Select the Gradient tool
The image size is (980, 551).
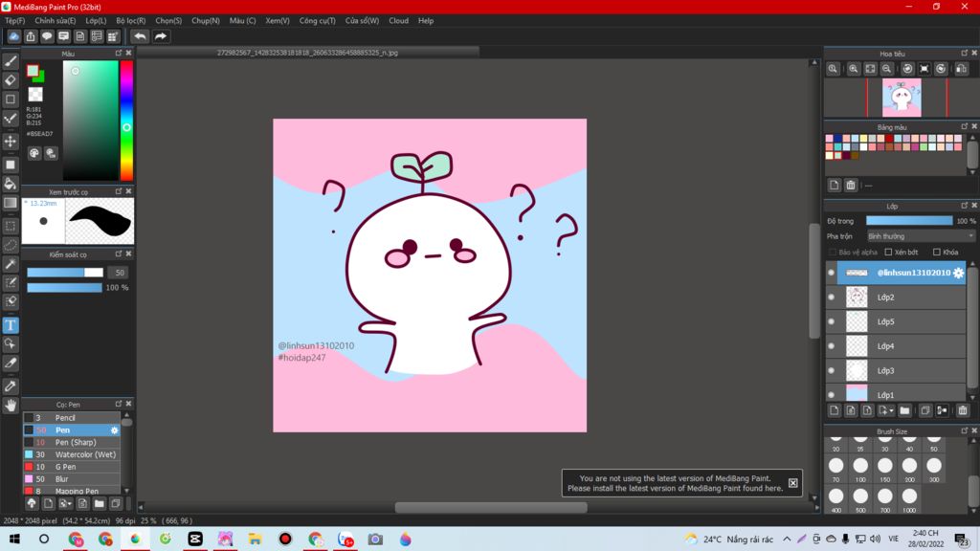point(11,203)
